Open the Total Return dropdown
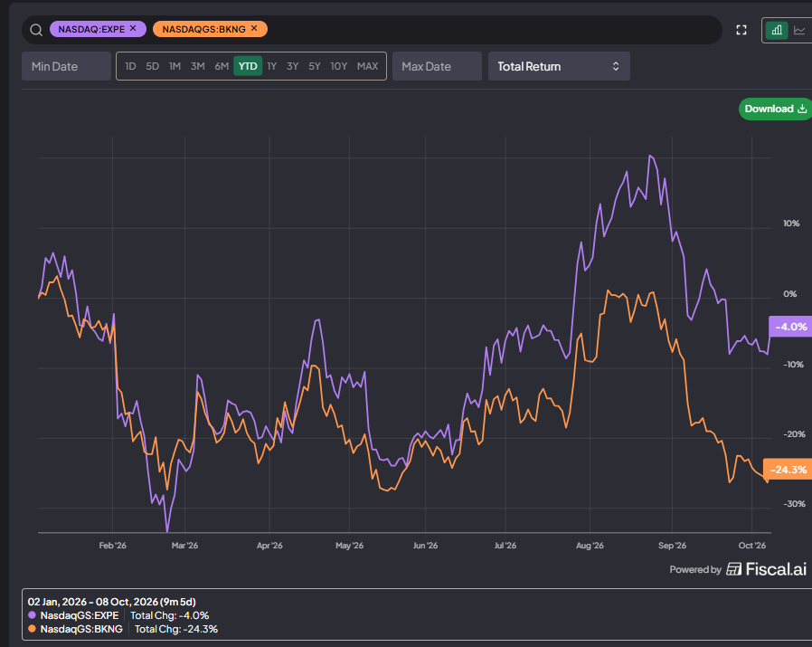The image size is (812, 647). (560, 66)
